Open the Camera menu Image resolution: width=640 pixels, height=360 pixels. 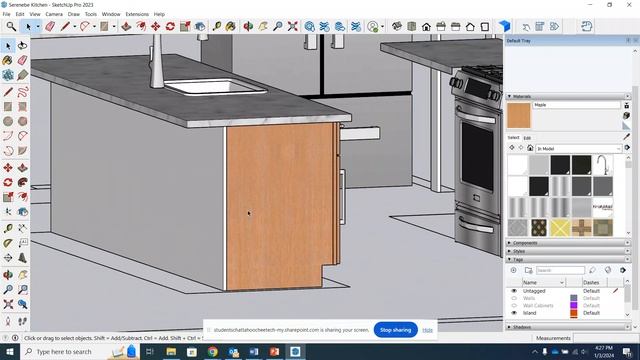pos(54,14)
